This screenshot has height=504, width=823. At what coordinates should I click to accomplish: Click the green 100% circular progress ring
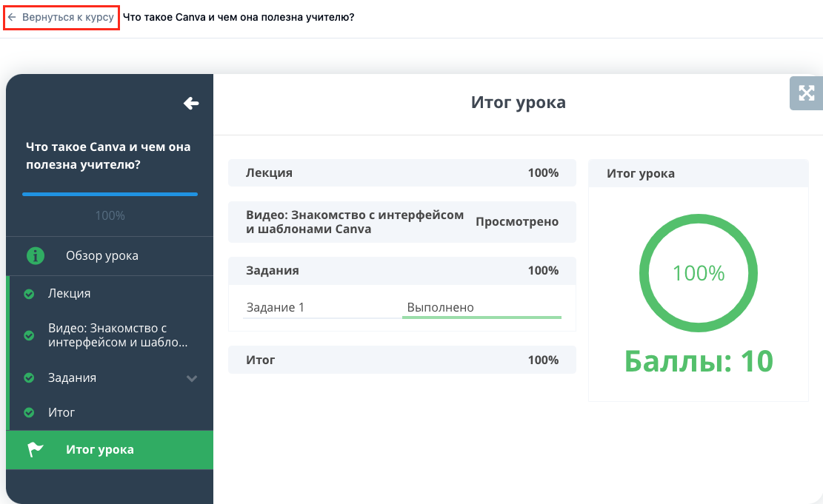pos(698,272)
